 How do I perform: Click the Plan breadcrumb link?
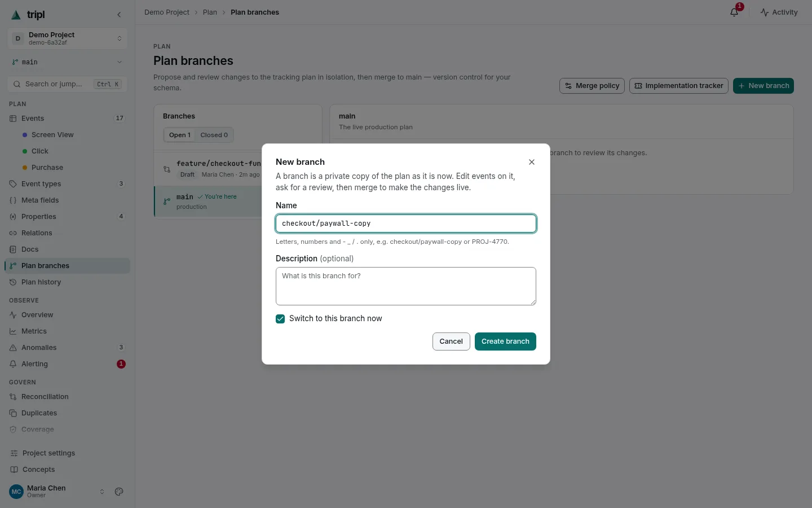(210, 12)
